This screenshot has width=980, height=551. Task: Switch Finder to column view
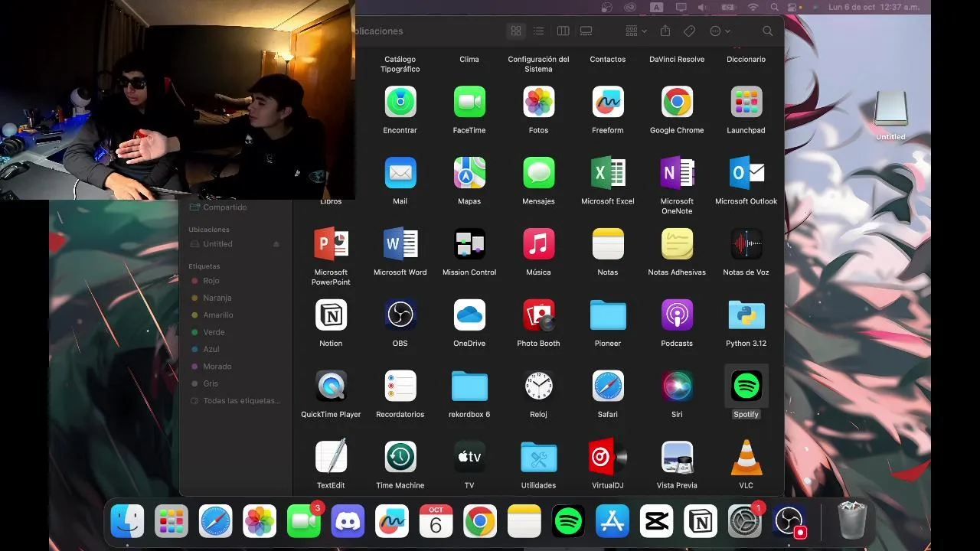(563, 31)
